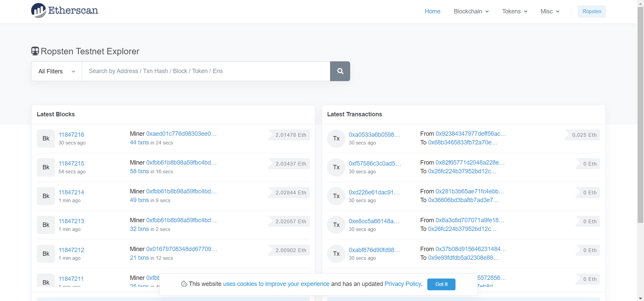The image size is (644, 301).
Task: Click the Tx icon for 0xa0533a6b0598
Action: click(336, 138)
